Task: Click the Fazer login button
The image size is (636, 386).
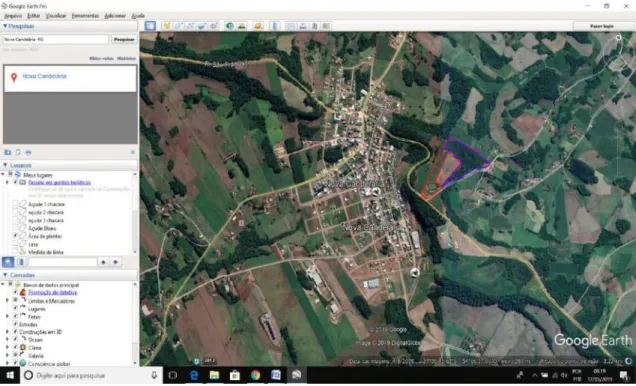Action: pos(602,26)
